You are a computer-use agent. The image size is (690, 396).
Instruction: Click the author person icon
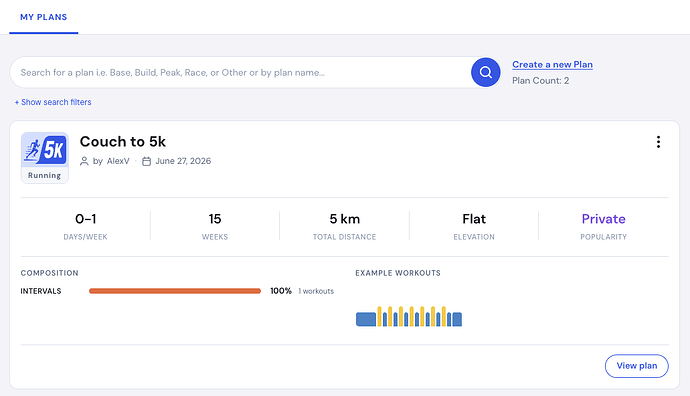[x=84, y=161]
